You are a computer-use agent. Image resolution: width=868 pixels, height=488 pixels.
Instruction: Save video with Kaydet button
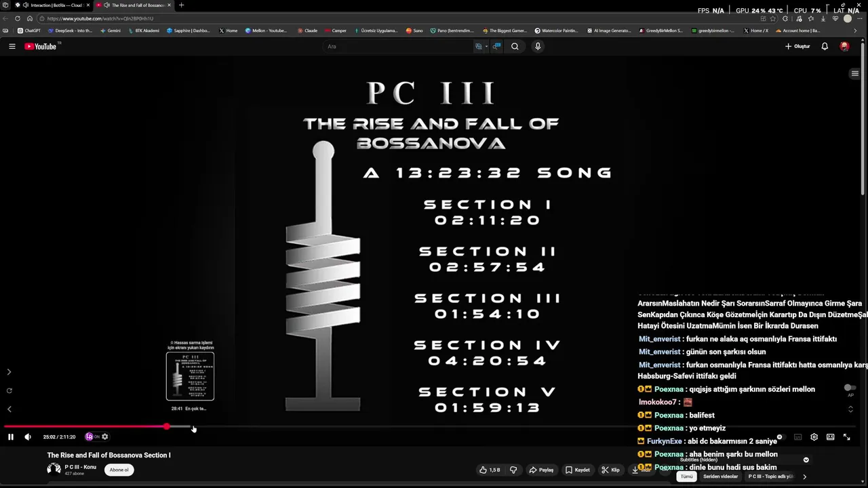578,470
